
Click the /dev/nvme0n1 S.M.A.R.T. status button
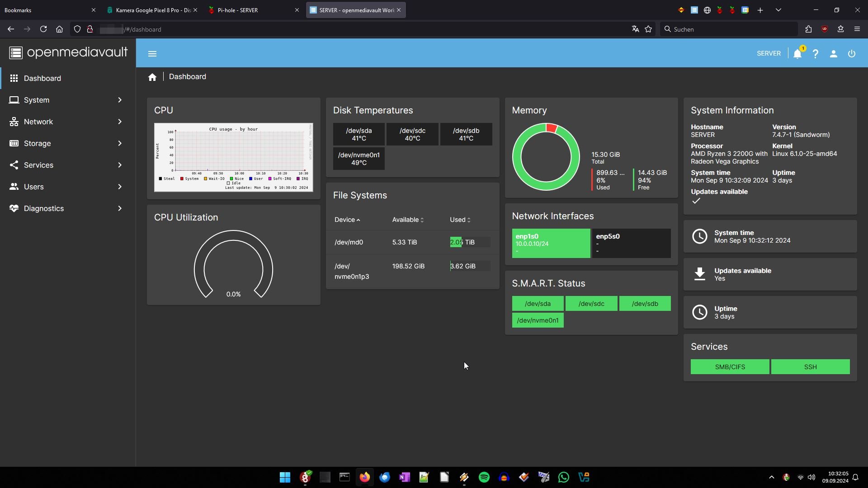tap(538, 320)
